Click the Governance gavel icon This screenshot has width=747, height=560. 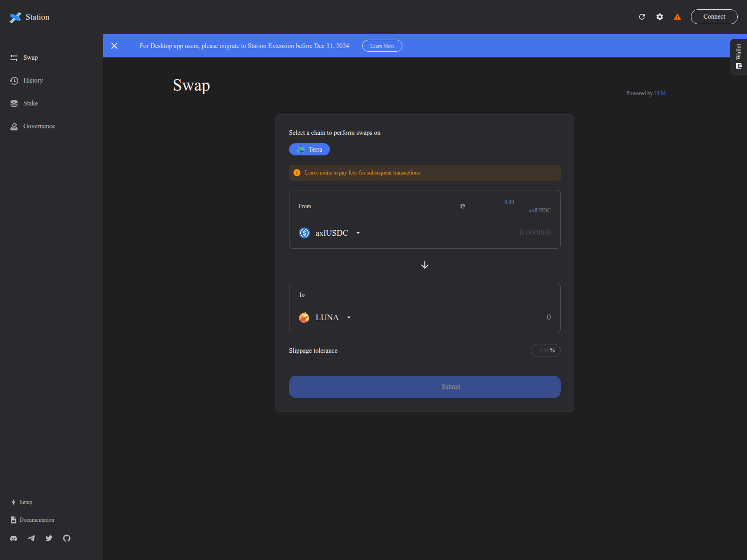coord(14,126)
